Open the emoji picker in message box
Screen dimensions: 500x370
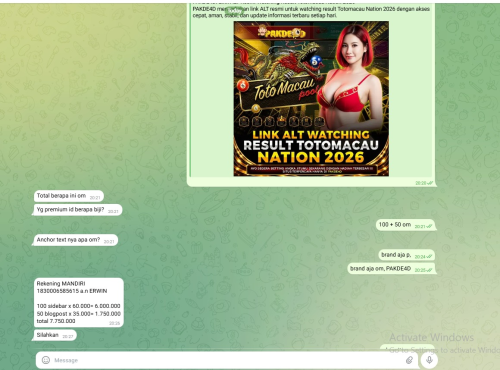coord(46,360)
